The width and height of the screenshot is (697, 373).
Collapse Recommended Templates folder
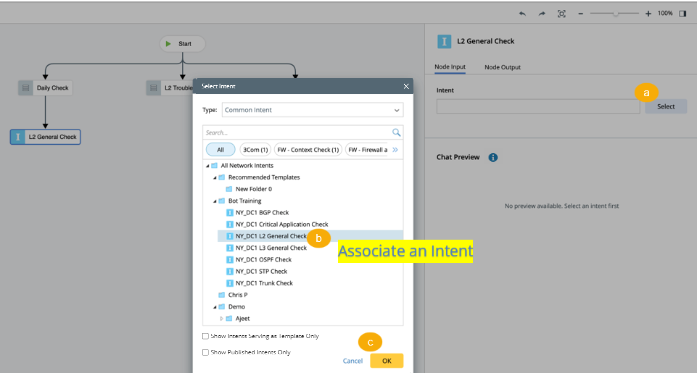pos(215,177)
